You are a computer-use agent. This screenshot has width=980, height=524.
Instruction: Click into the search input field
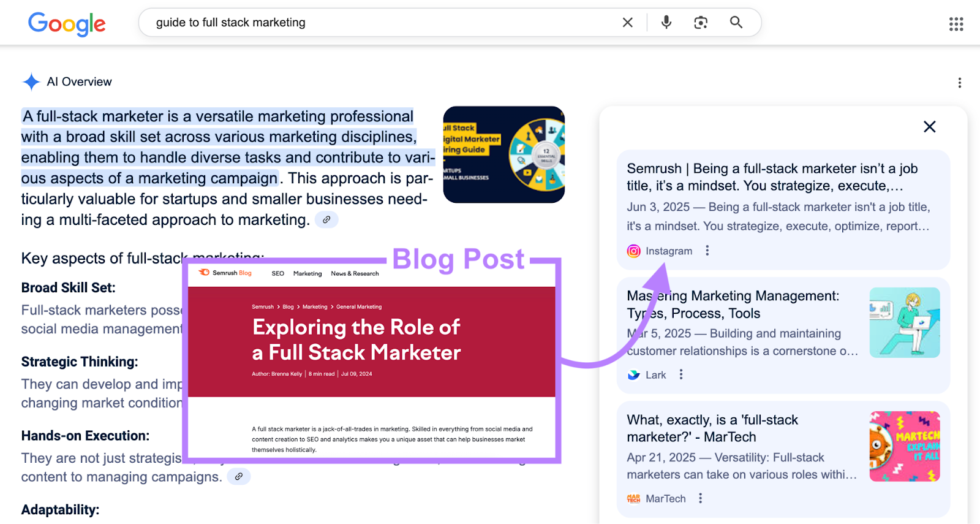(x=380, y=23)
